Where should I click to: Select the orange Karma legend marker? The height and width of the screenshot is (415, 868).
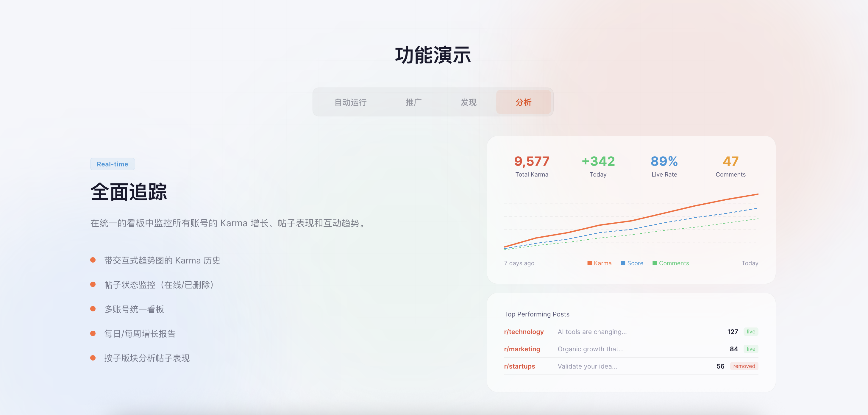coord(590,263)
